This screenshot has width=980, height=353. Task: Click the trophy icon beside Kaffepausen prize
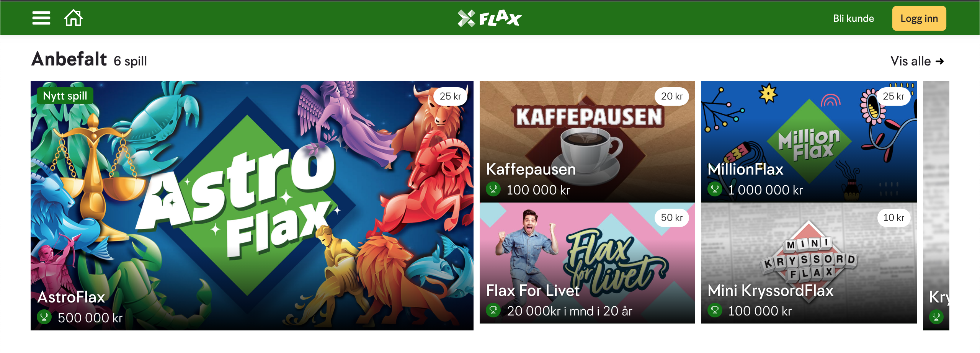pos(493,189)
